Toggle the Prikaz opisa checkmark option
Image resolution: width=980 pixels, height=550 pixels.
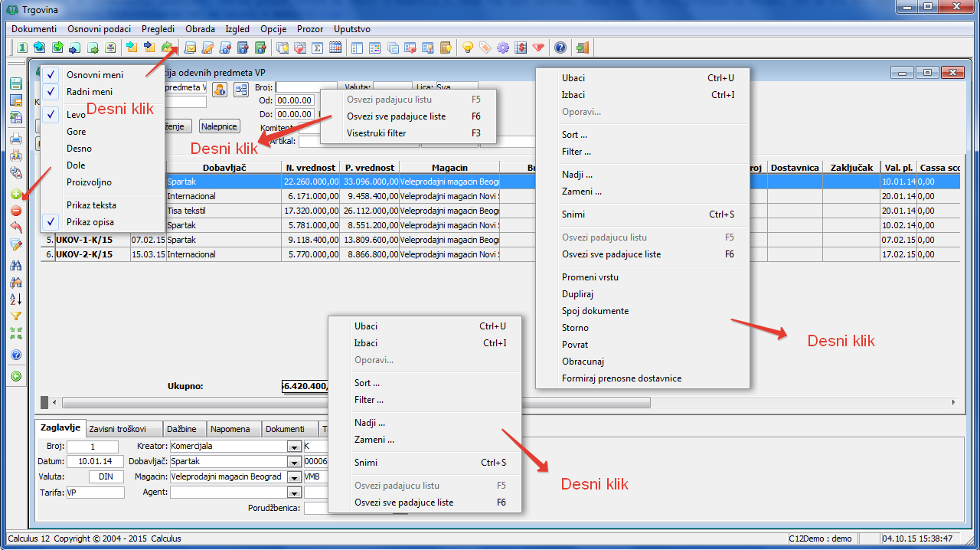(103, 222)
